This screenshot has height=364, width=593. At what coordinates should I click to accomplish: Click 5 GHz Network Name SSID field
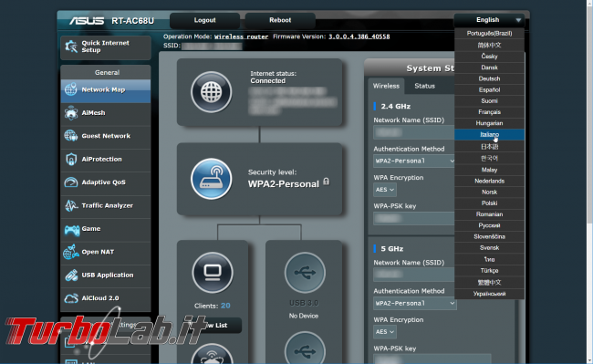click(414, 275)
